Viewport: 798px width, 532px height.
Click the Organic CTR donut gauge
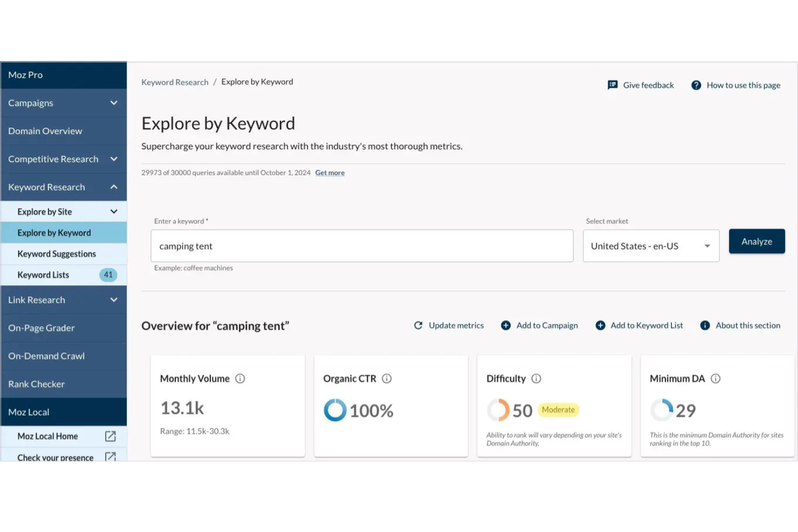(x=335, y=410)
